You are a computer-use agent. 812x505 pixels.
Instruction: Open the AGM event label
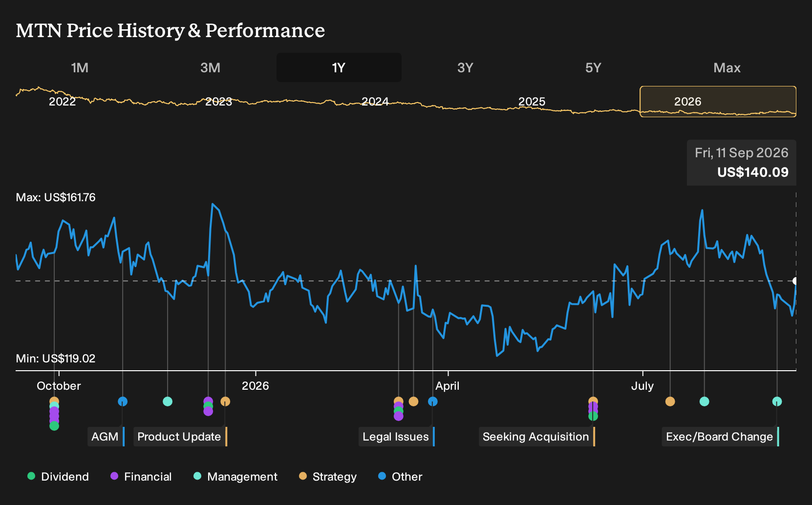(x=106, y=437)
